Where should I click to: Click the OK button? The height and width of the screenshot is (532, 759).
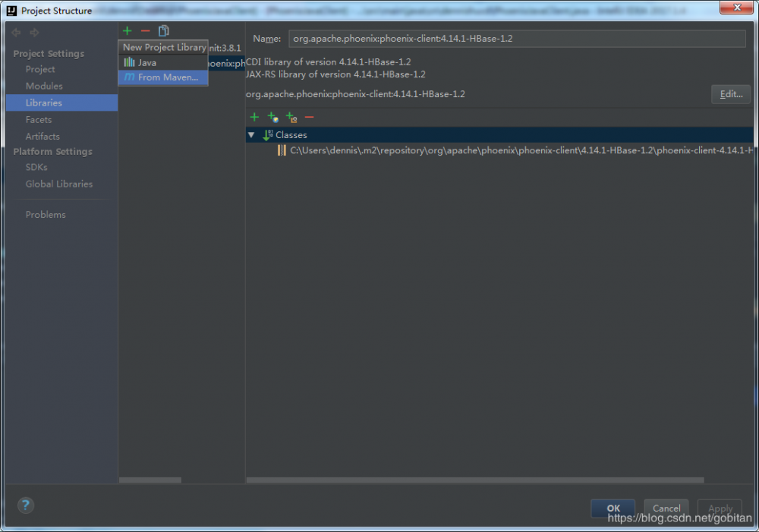tap(613, 508)
